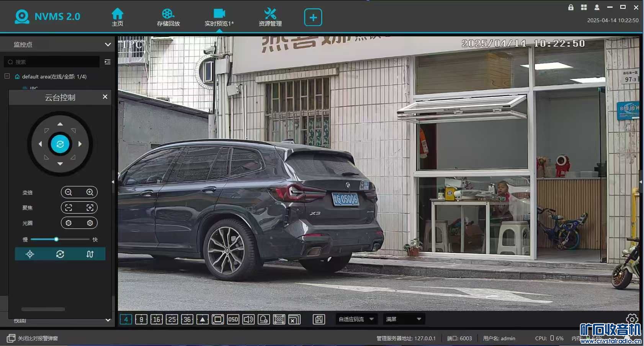Save the current view layout

click(x=319, y=319)
